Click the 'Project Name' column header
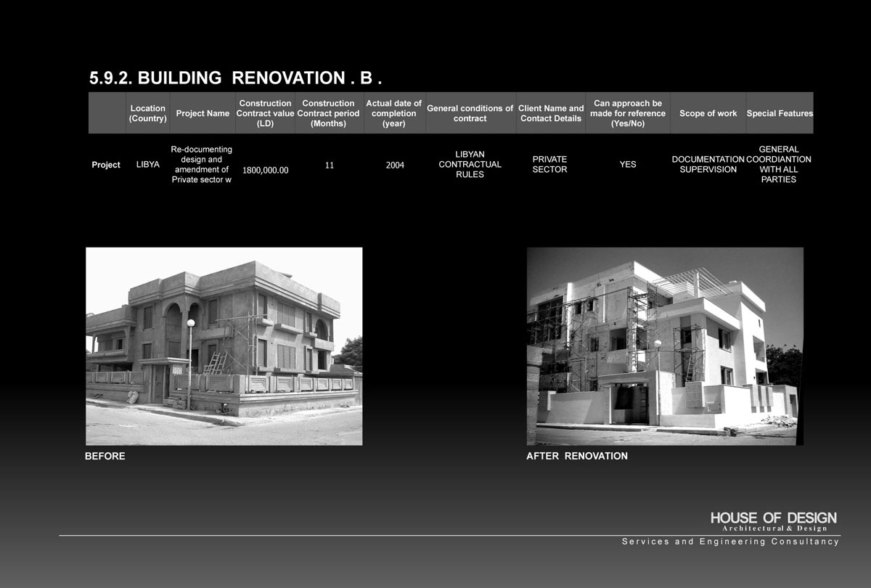 203,113
